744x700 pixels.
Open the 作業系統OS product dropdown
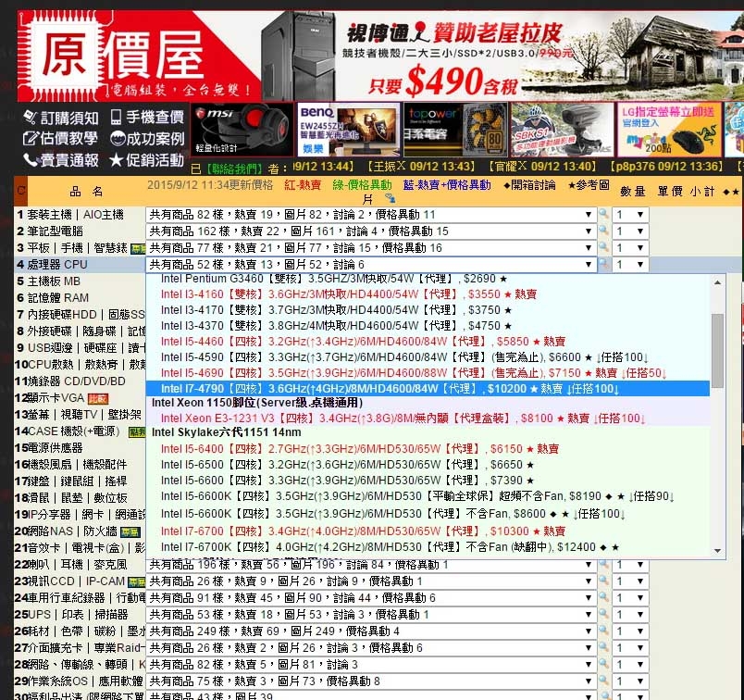(371, 681)
